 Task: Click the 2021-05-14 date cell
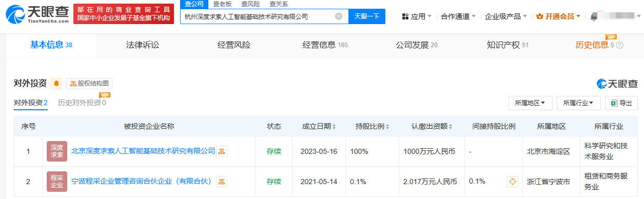coord(318,182)
